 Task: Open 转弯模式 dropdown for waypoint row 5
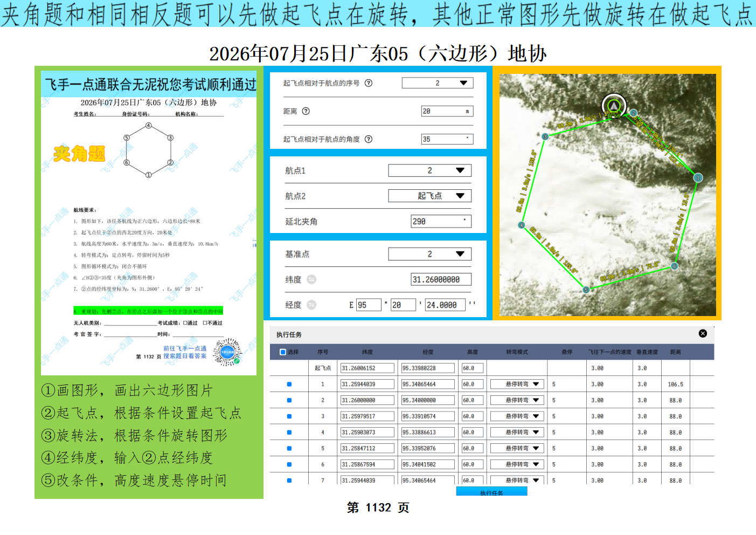click(x=517, y=448)
